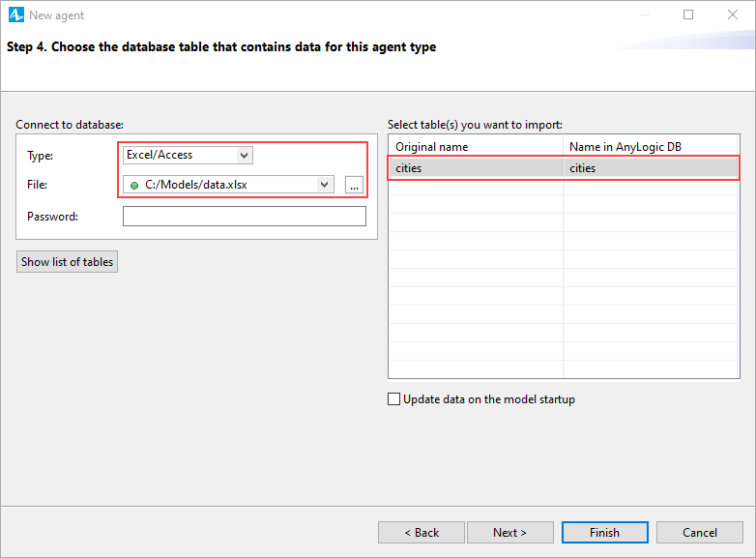Click the AnyLogic logo icon in title bar
756x558 pixels.
coord(15,15)
